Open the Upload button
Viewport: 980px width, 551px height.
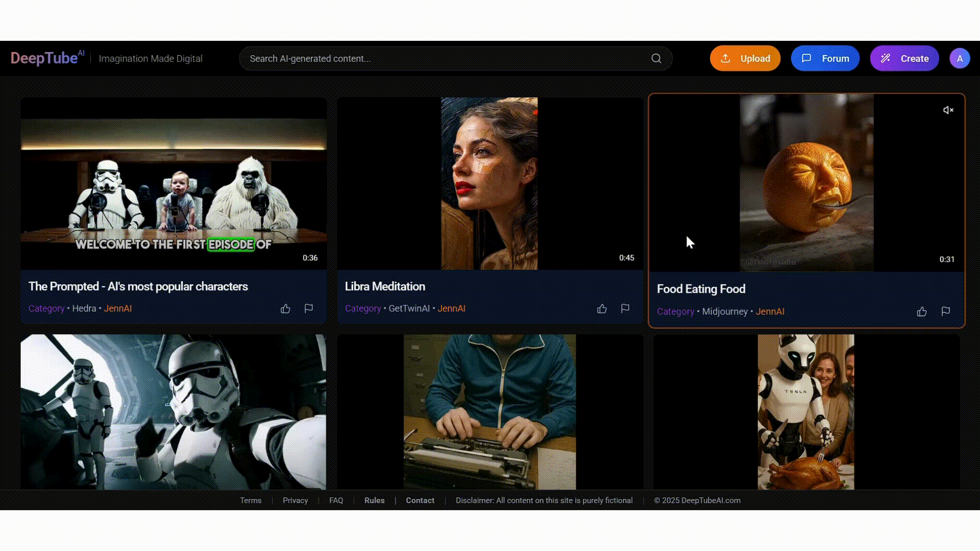(745, 59)
